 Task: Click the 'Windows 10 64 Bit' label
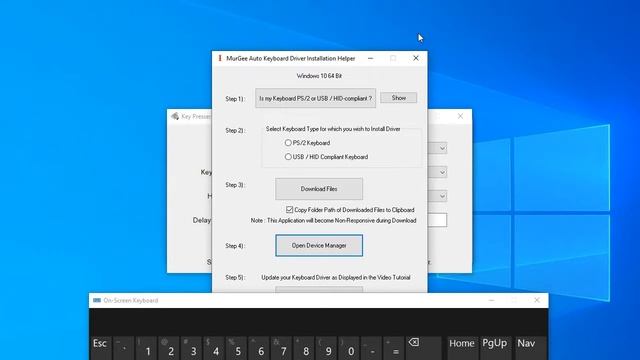click(x=319, y=76)
